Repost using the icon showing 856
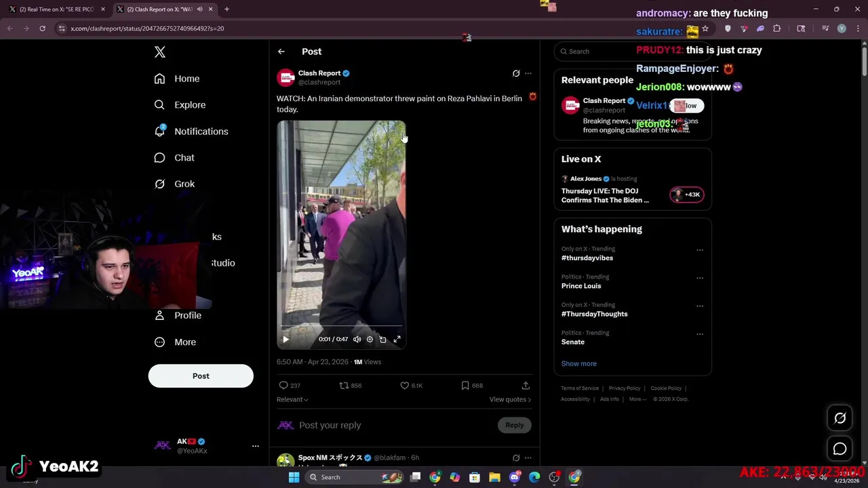Screen dimensions: 868x488 point(351,386)
